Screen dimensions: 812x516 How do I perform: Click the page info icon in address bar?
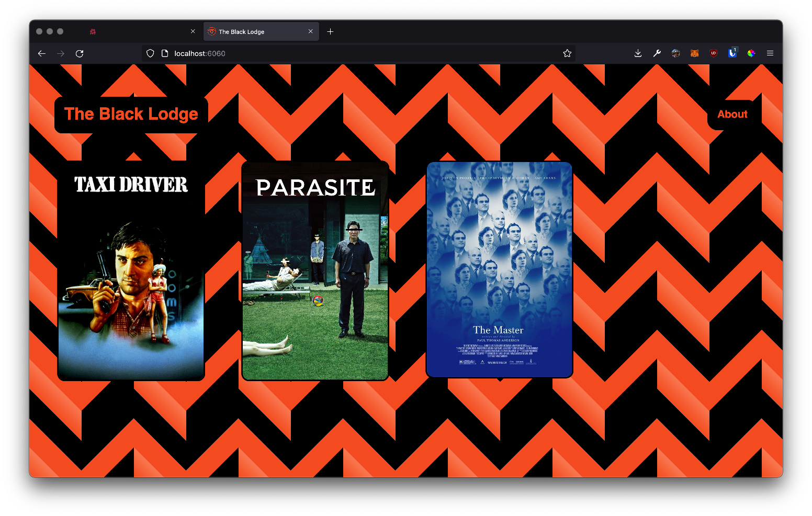tap(165, 53)
